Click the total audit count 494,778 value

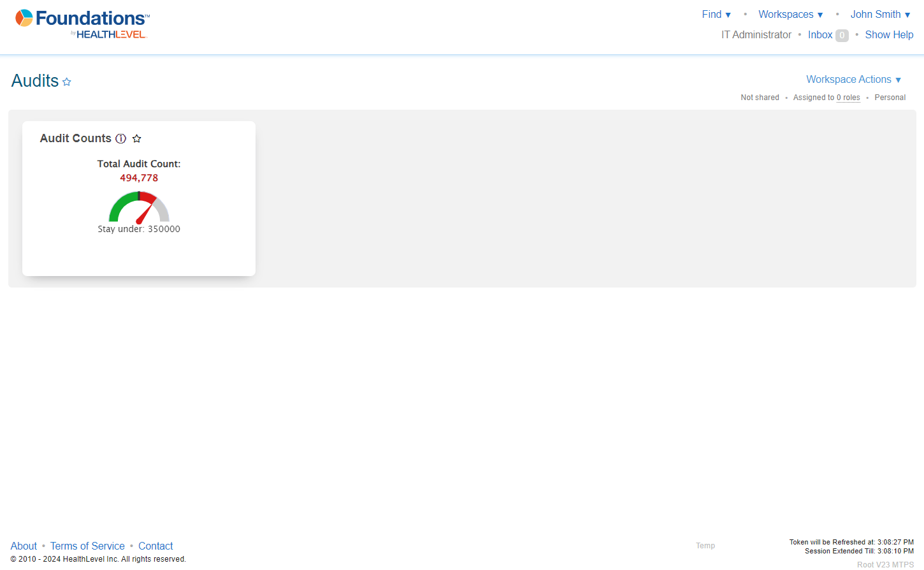point(139,178)
